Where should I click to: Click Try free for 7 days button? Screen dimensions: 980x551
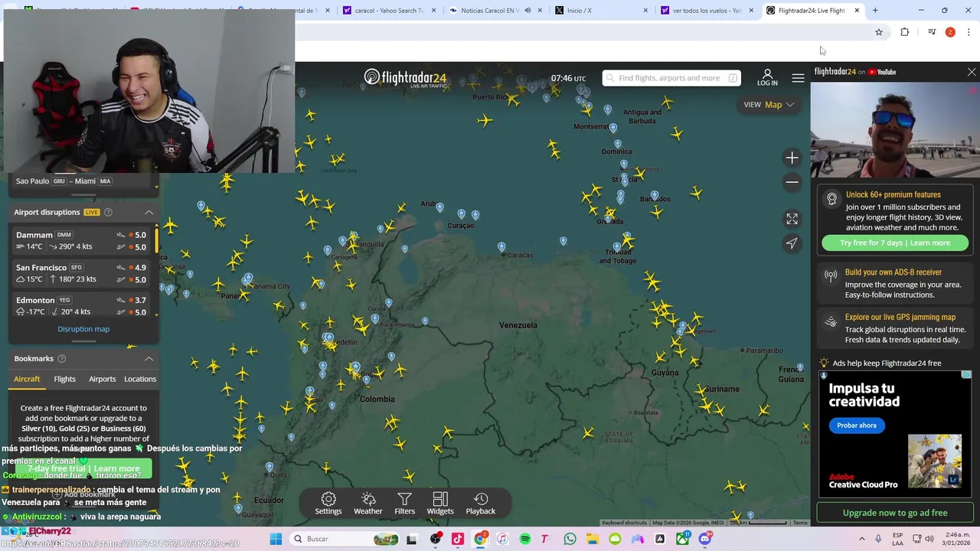pyautogui.click(x=895, y=243)
